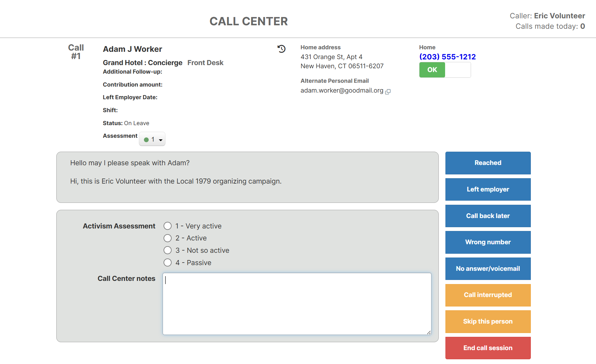Mark the call as interrupted
This screenshot has width=596, height=364.
(x=487, y=295)
